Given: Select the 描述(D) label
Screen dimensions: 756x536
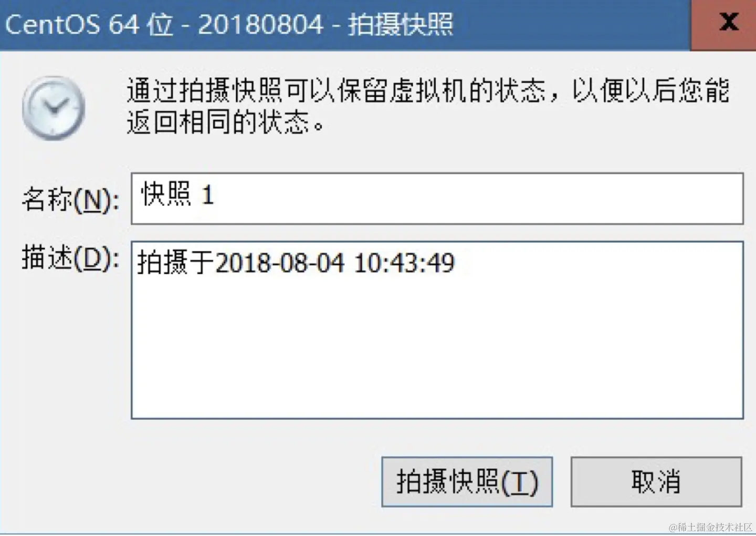Looking at the screenshot, I should [x=70, y=259].
